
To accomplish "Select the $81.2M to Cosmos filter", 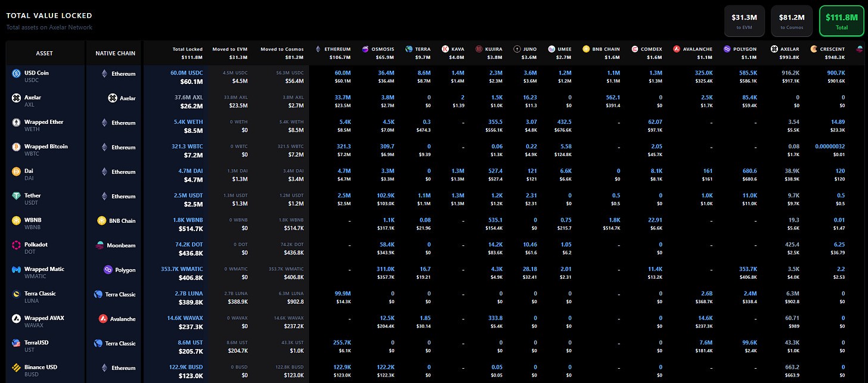I will pos(791,21).
